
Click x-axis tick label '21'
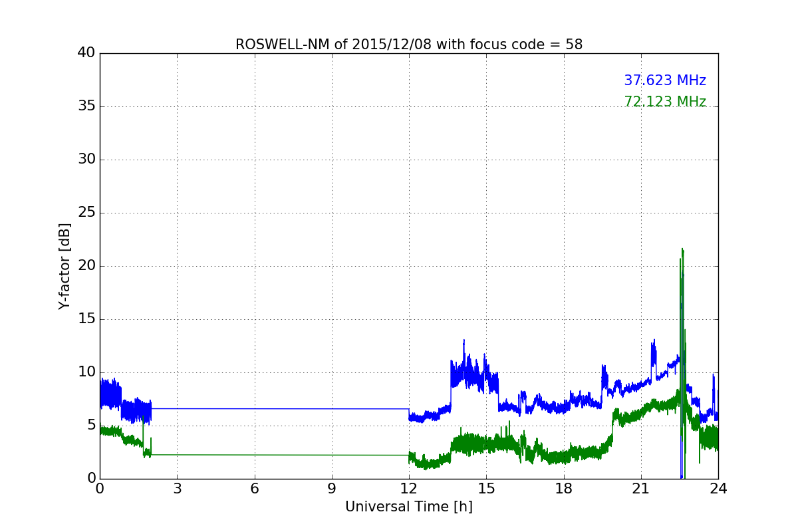641,489
